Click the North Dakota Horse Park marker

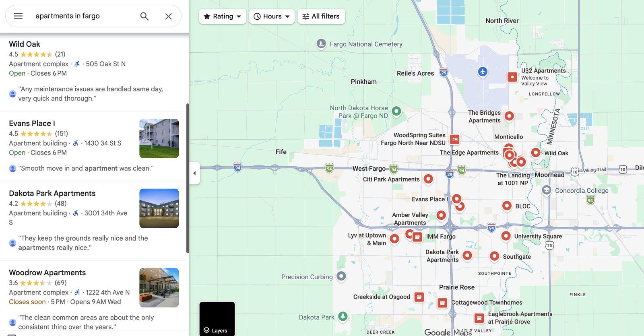pyautogui.click(x=396, y=111)
